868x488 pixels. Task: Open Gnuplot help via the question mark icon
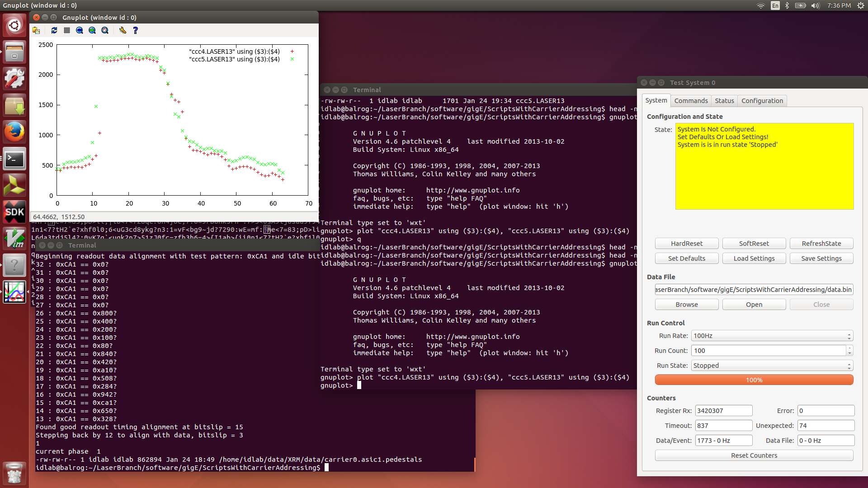click(x=135, y=30)
